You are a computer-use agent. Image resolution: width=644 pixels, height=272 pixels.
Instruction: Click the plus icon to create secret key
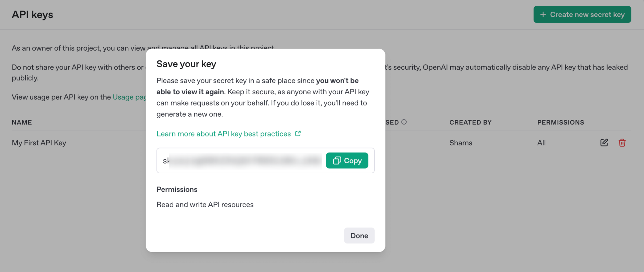(x=543, y=14)
